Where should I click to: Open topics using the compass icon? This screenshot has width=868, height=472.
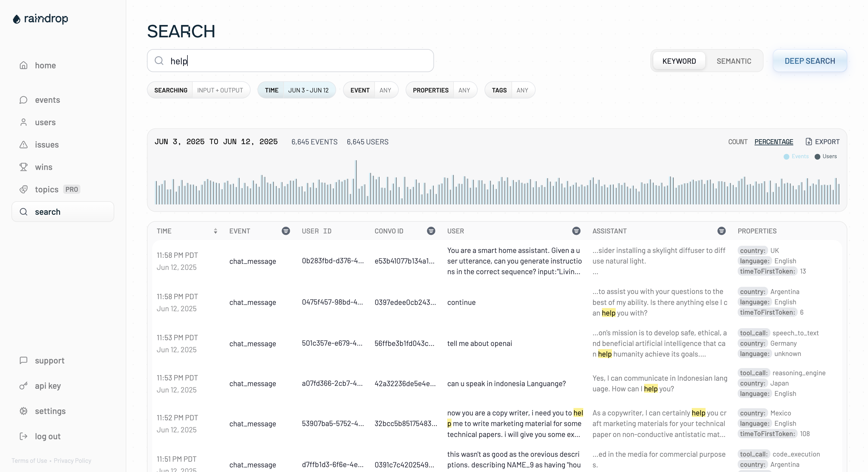click(x=23, y=189)
